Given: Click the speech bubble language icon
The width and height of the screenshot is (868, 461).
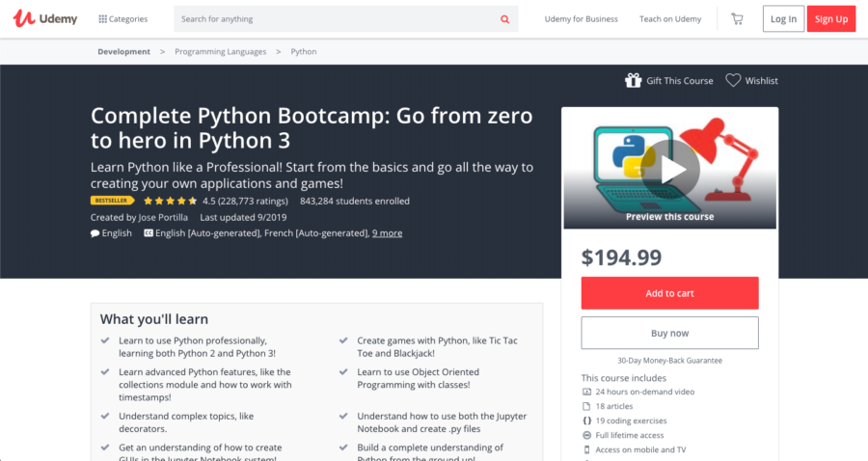Looking at the screenshot, I should tap(95, 233).
